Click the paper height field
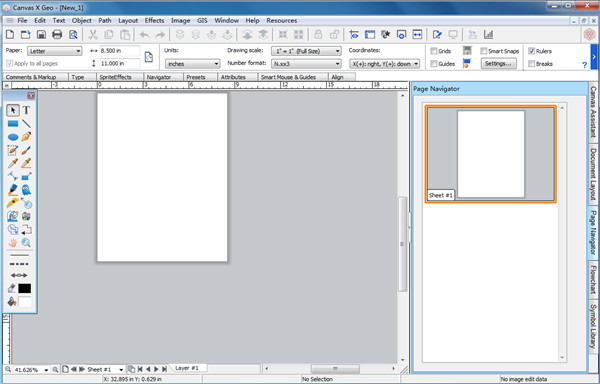This screenshot has width=600, height=384. click(120, 63)
